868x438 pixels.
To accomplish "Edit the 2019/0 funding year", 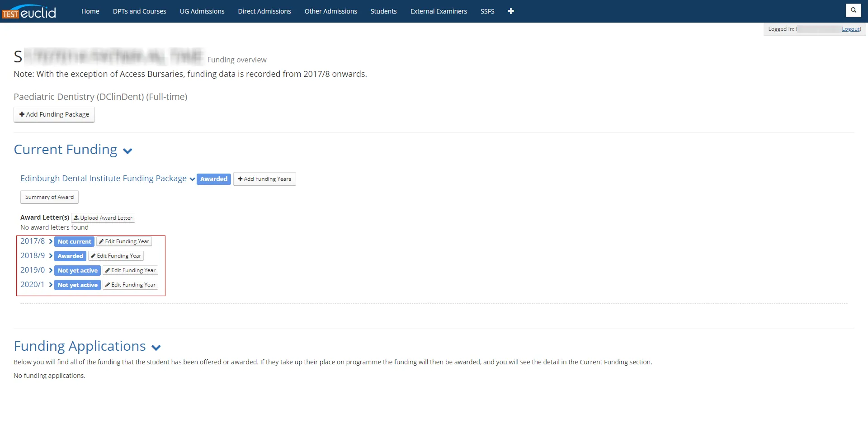I will pyautogui.click(x=130, y=271).
